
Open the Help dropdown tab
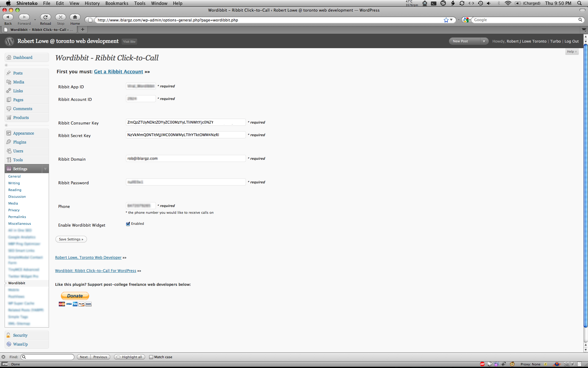pyautogui.click(x=572, y=52)
